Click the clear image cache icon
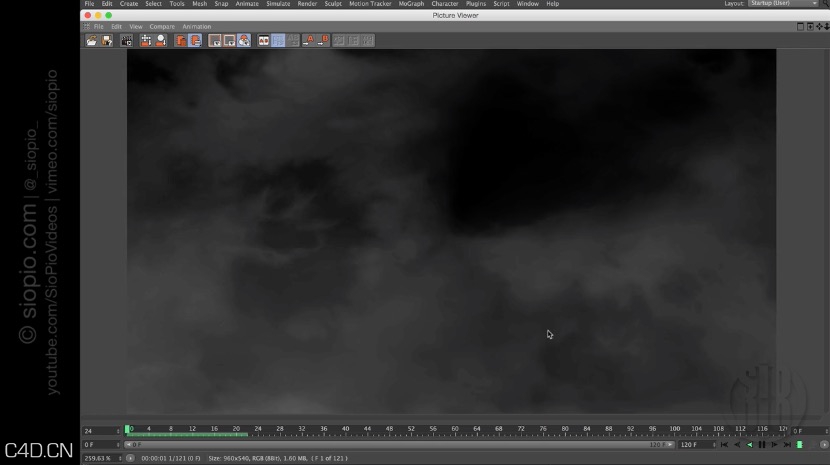 coord(146,40)
